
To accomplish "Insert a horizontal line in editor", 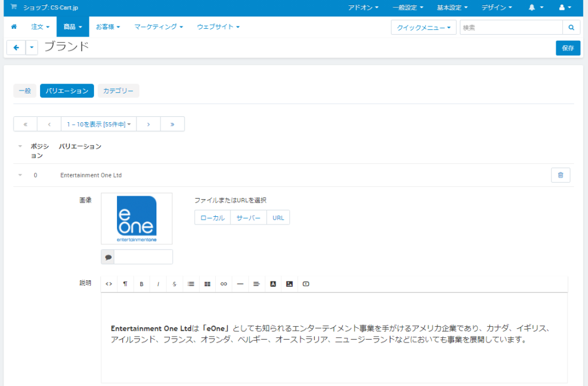I will tap(240, 284).
